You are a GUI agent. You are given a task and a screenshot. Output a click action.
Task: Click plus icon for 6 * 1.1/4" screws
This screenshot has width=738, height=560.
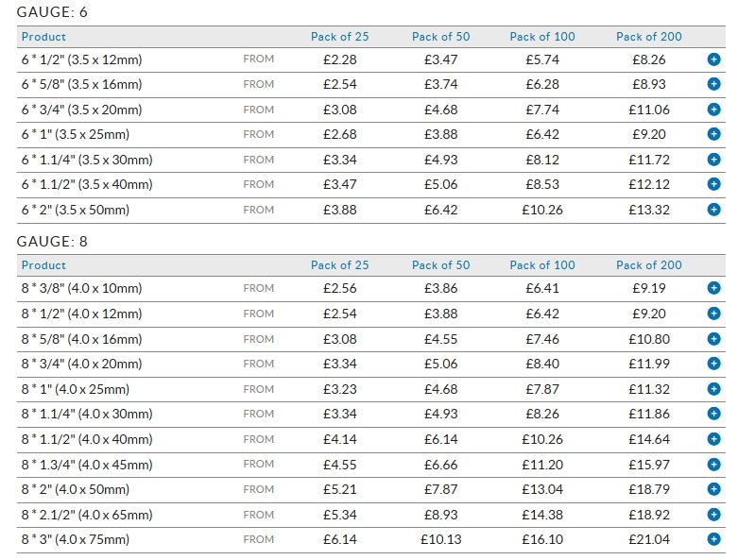[713, 160]
